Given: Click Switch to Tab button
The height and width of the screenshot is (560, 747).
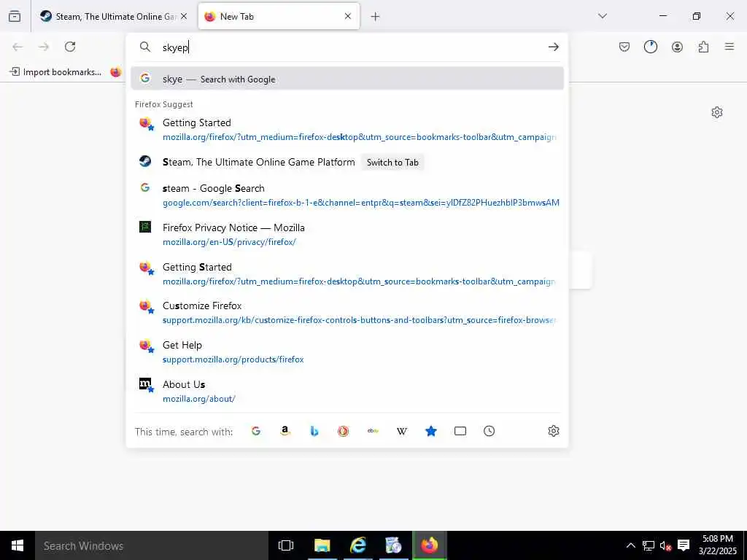Looking at the screenshot, I should 392,163.
